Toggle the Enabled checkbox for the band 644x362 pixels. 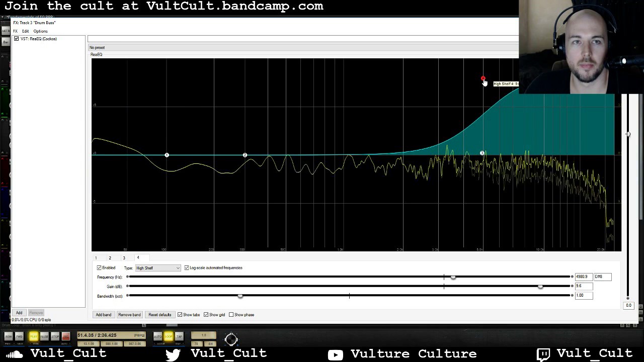tap(99, 268)
